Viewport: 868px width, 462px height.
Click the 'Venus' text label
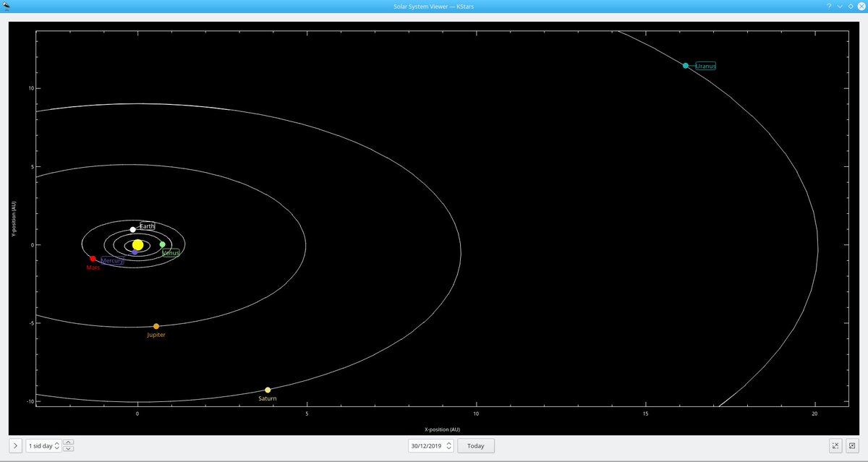(x=171, y=253)
